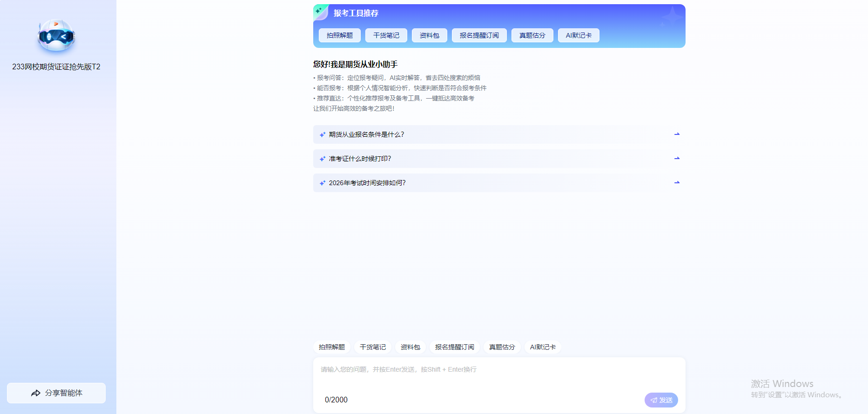Click sparkle icon beside 准考证什么时候打印

tap(323, 159)
